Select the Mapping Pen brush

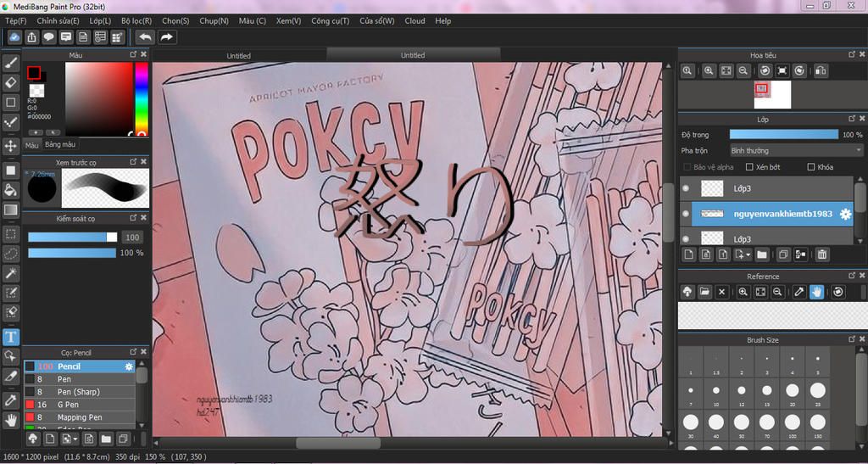pyautogui.click(x=79, y=417)
